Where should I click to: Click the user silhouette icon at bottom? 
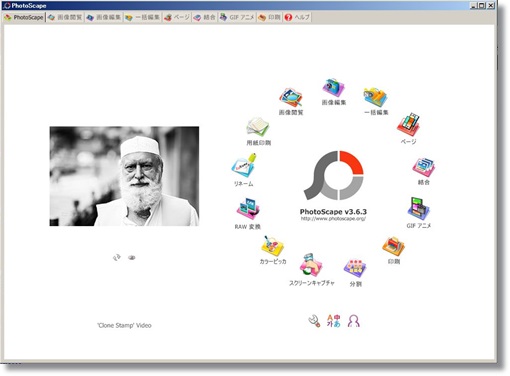pyautogui.click(x=354, y=321)
